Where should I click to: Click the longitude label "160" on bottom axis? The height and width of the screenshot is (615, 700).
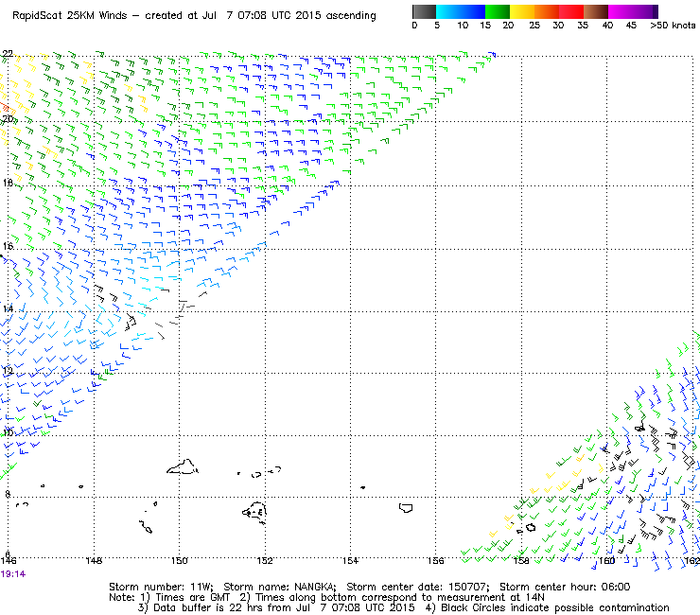pos(606,560)
